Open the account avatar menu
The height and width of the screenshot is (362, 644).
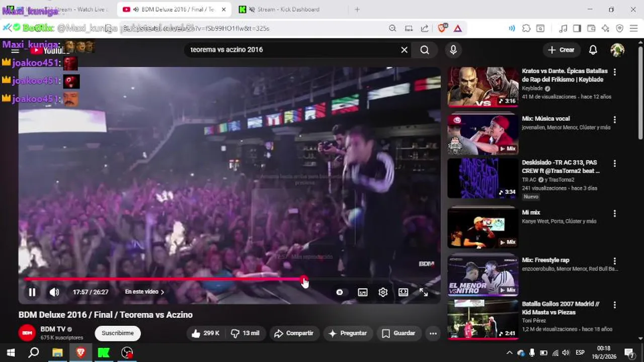pyautogui.click(x=617, y=50)
